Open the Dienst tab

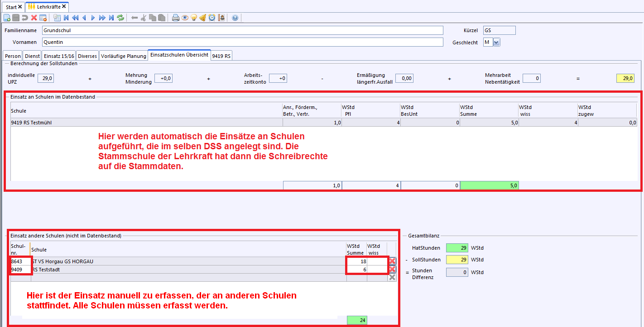pyautogui.click(x=32, y=56)
